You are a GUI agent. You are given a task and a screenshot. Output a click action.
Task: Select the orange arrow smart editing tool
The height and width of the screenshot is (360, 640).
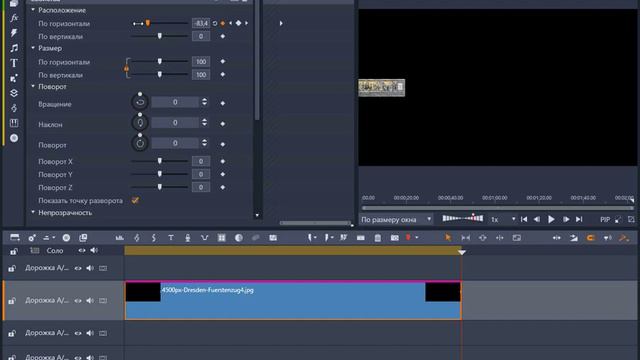click(448, 238)
